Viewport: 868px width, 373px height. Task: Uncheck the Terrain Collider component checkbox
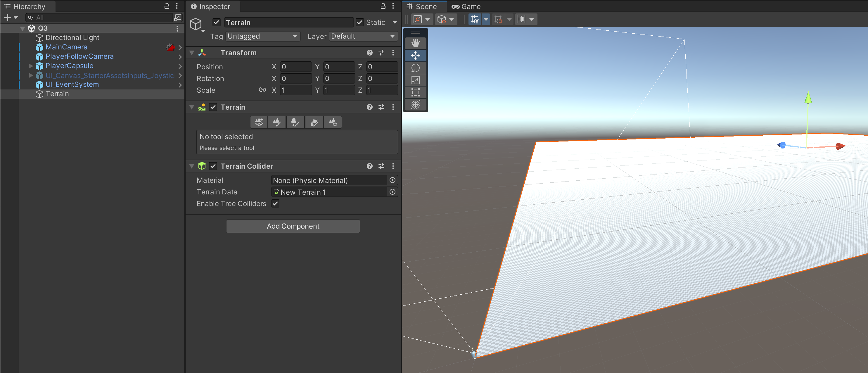click(213, 166)
